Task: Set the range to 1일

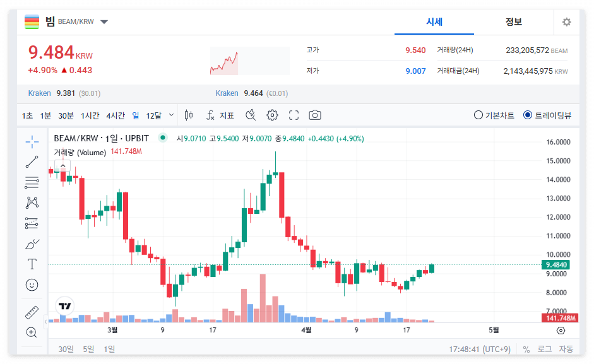Action: 109,349
